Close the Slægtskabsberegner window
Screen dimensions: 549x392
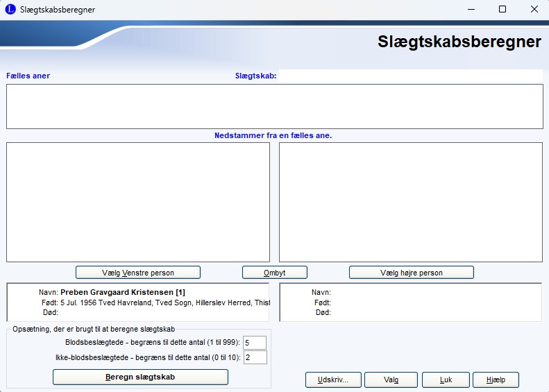(x=534, y=10)
